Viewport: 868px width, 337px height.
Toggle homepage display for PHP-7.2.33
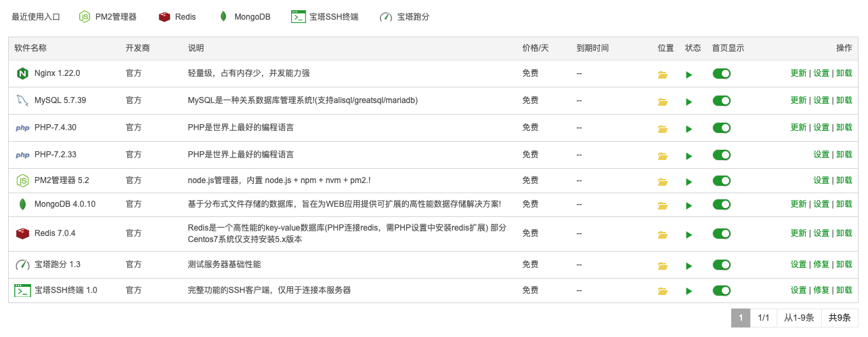pyautogui.click(x=722, y=155)
